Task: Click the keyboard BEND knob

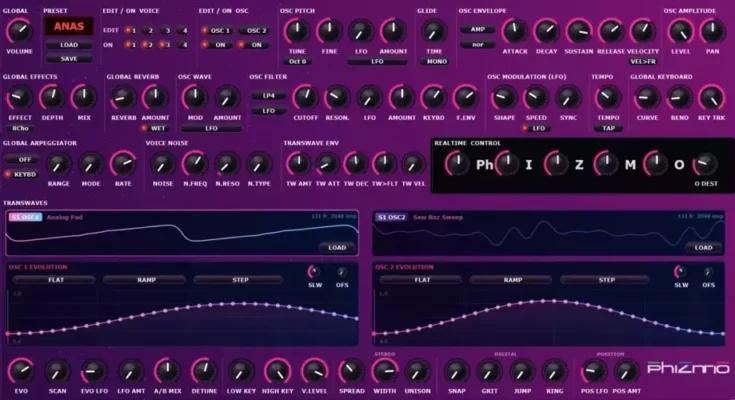Action: (x=679, y=98)
